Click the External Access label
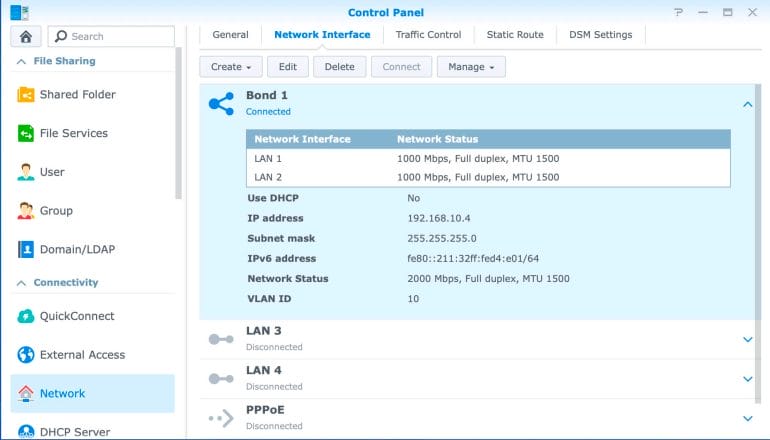Screen dimensions: 770x440 (82, 355)
